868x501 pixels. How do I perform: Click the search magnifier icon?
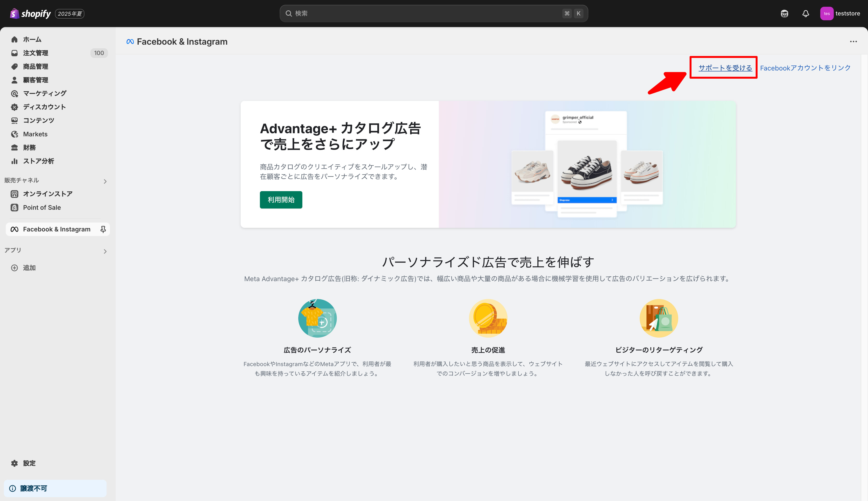pos(289,14)
